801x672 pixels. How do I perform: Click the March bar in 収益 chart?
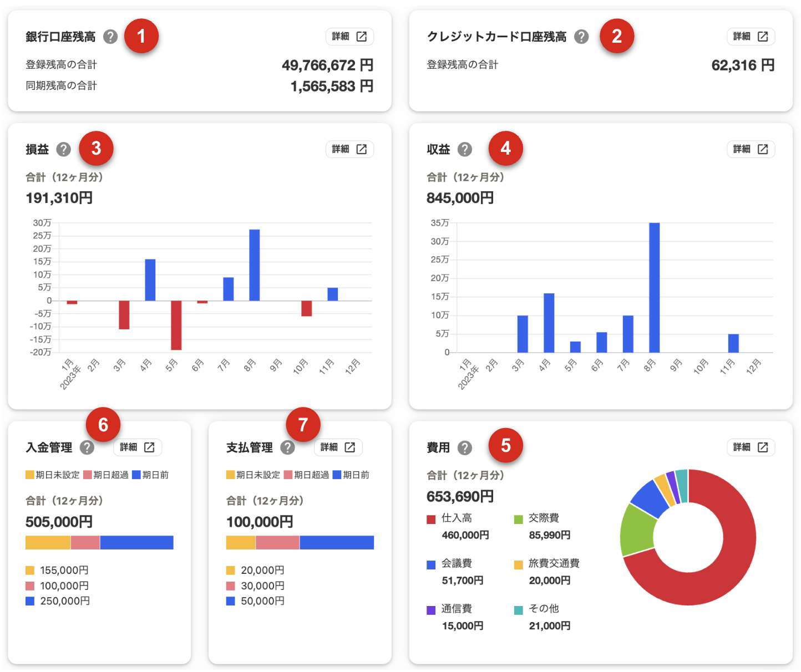point(523,334)
